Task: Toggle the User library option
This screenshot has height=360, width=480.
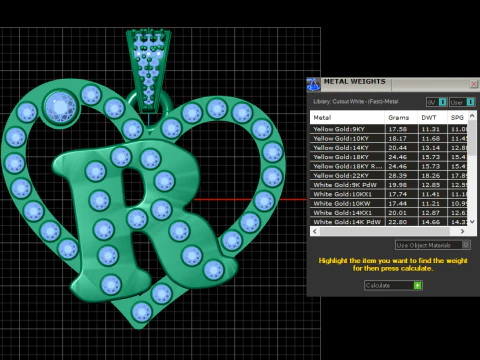Action: (461, 102)
